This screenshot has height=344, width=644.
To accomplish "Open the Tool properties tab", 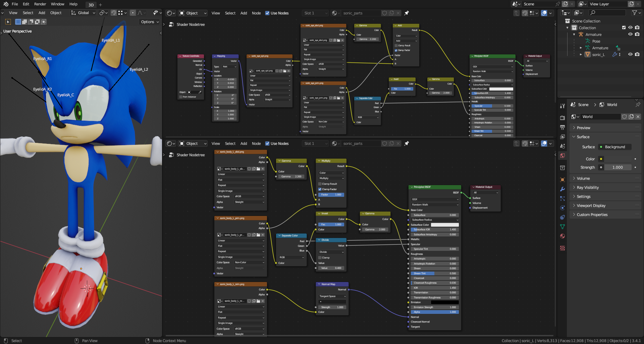I will (x=562, y=106).
